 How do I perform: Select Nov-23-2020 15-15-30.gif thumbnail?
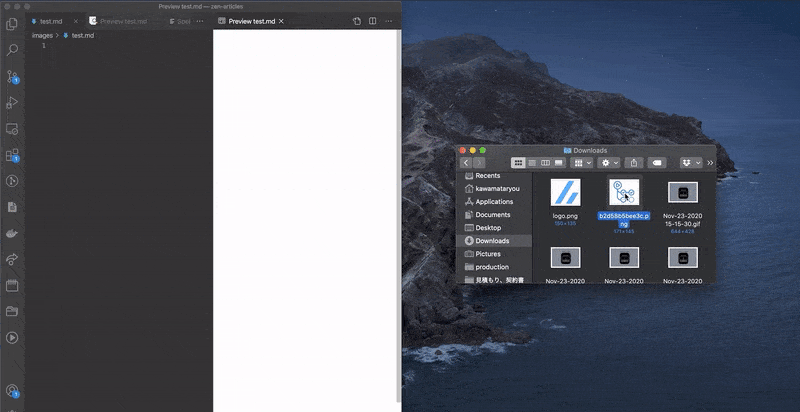click(683, 192)
